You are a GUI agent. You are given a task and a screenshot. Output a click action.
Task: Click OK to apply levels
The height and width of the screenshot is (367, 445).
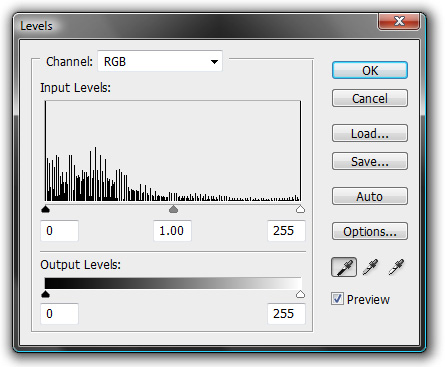370,70
